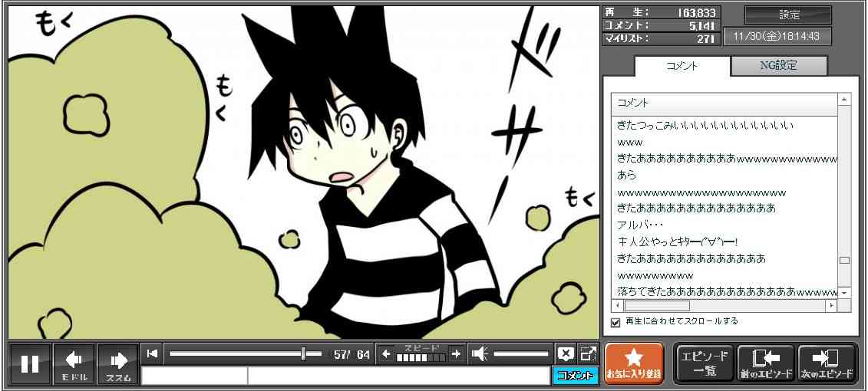The width and height of the screenshot is (868, 391).
Task: Click the ススム forward arrow button
Action: (x=118, y=363)
